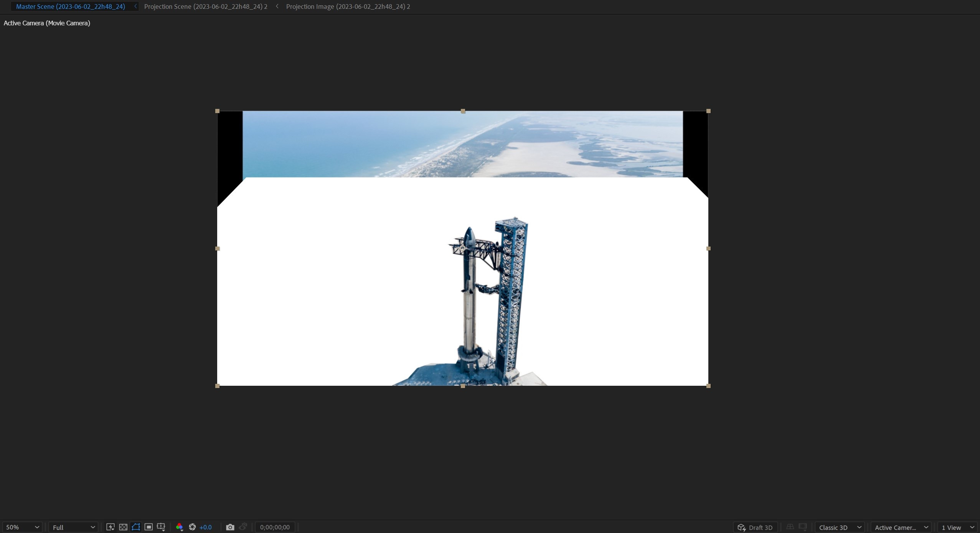Switch to Projection Scene composition tab

[x=206, y=7]
